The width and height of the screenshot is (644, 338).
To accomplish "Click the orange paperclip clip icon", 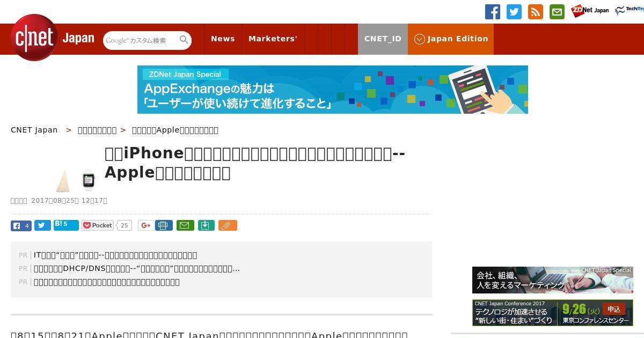I will 228,225.
